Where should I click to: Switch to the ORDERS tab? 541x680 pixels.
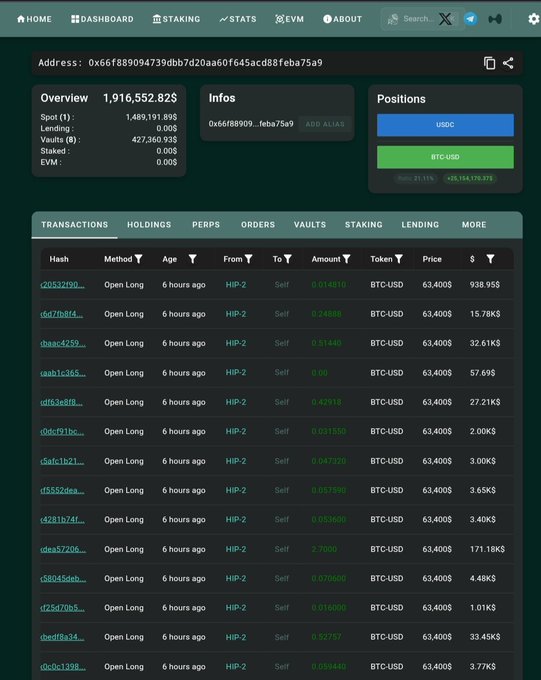pyautogui.click(x=258, y=225)
